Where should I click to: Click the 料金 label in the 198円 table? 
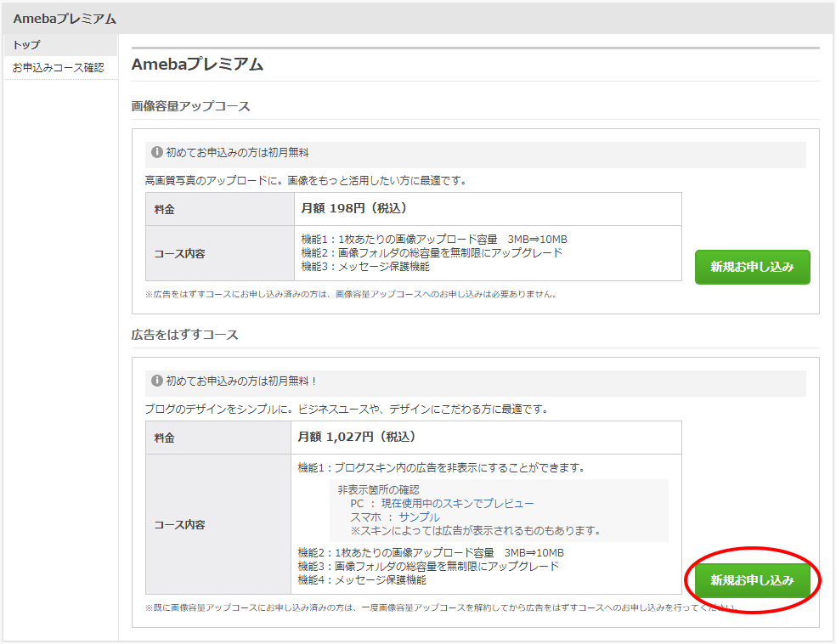click(165, 209)
